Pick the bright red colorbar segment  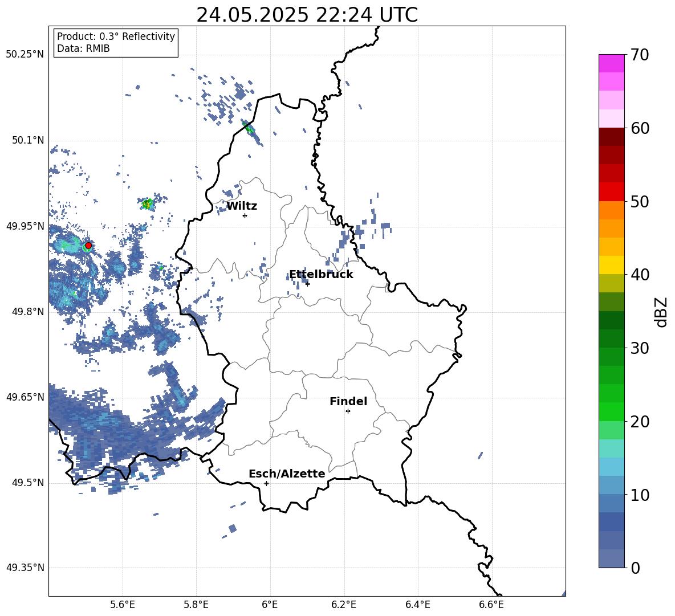point(611,192)
